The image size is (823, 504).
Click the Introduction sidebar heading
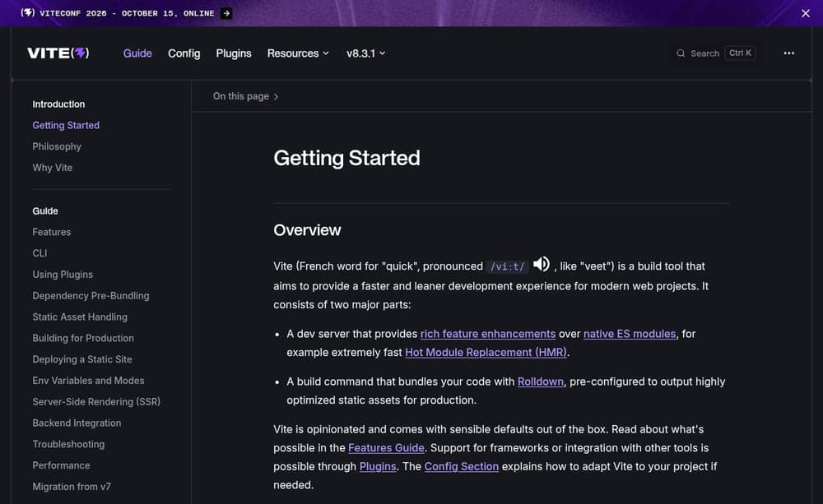tap(58, 104)
